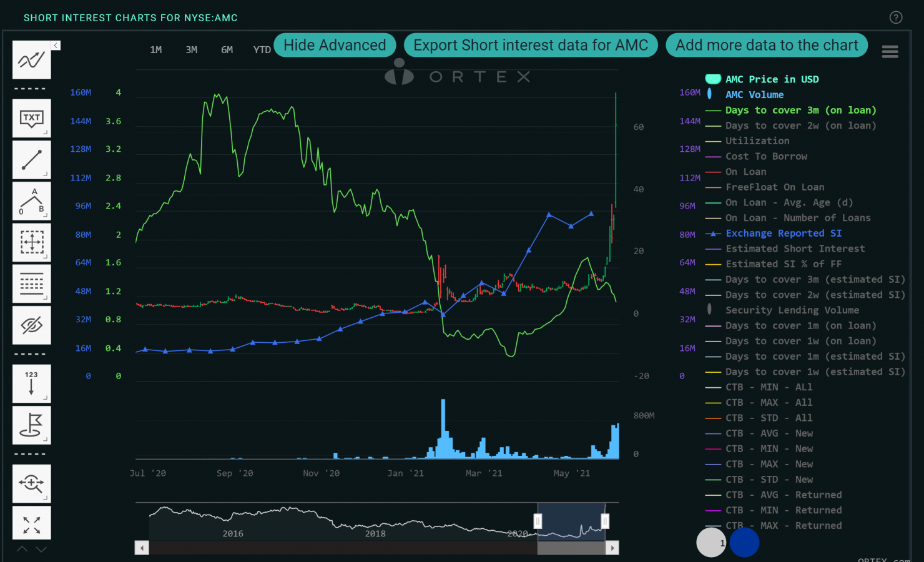924x562 pixels.
Task: Click Export Short interest data for AMC
Action: click(x=531, y=45)
